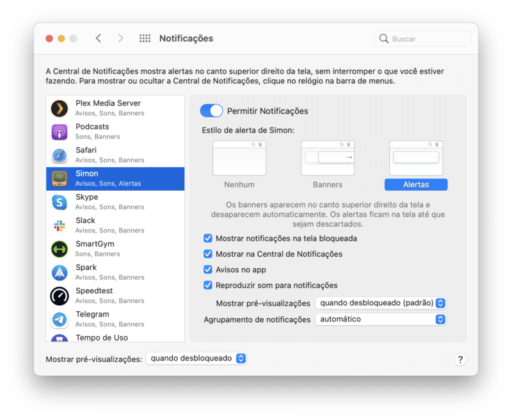
Task: Select the Slack app icon
Action: click(x=60, y=224)
